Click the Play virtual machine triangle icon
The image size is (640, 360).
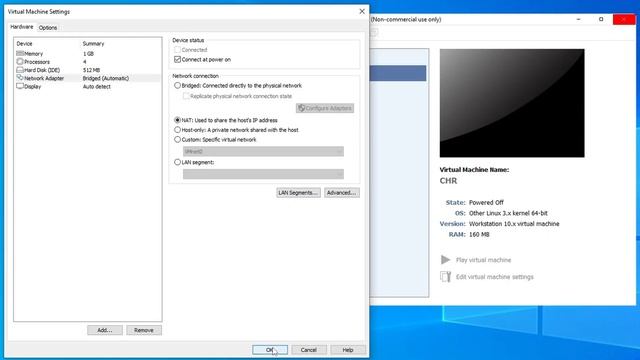[445, 260]
